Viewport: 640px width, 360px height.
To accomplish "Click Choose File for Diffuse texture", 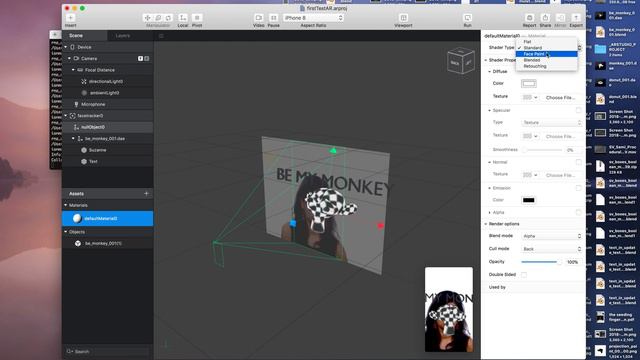I will point(560,98).
